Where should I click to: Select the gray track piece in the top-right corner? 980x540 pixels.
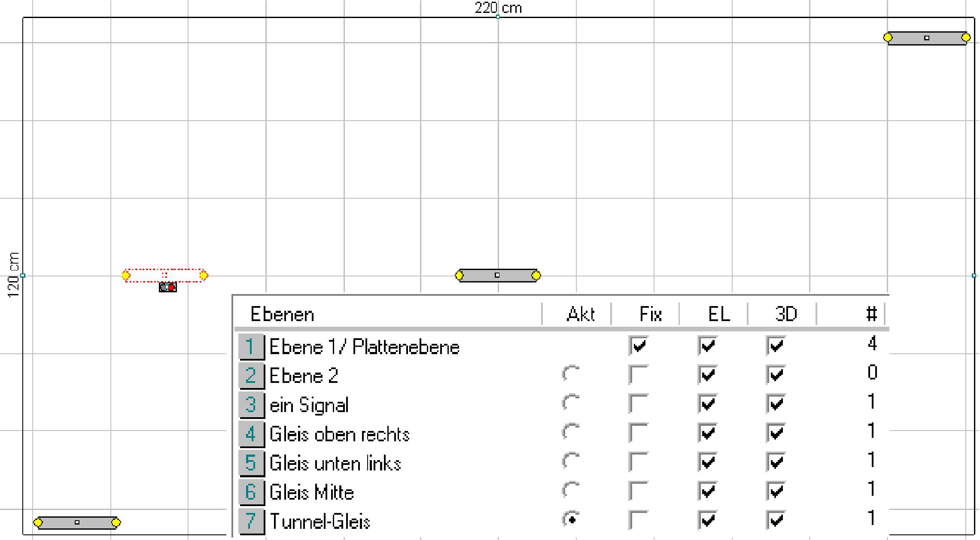click(926, 38)
